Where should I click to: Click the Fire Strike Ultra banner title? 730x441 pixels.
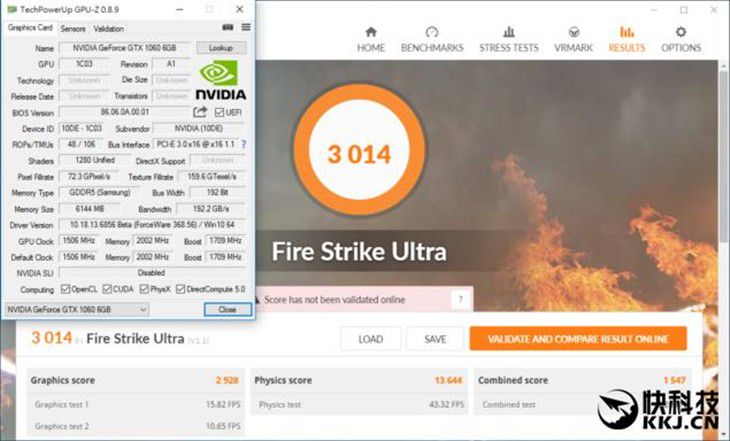click(359, 252)
